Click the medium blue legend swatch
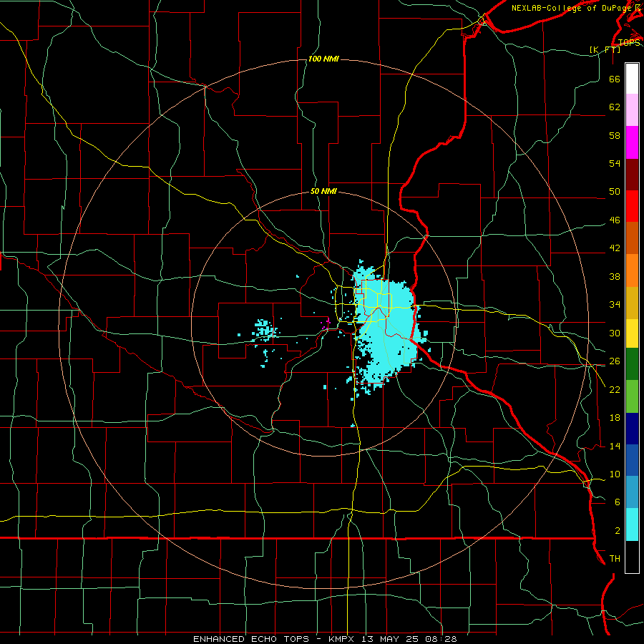The image size is (644, 644). [x=632, y=460]
